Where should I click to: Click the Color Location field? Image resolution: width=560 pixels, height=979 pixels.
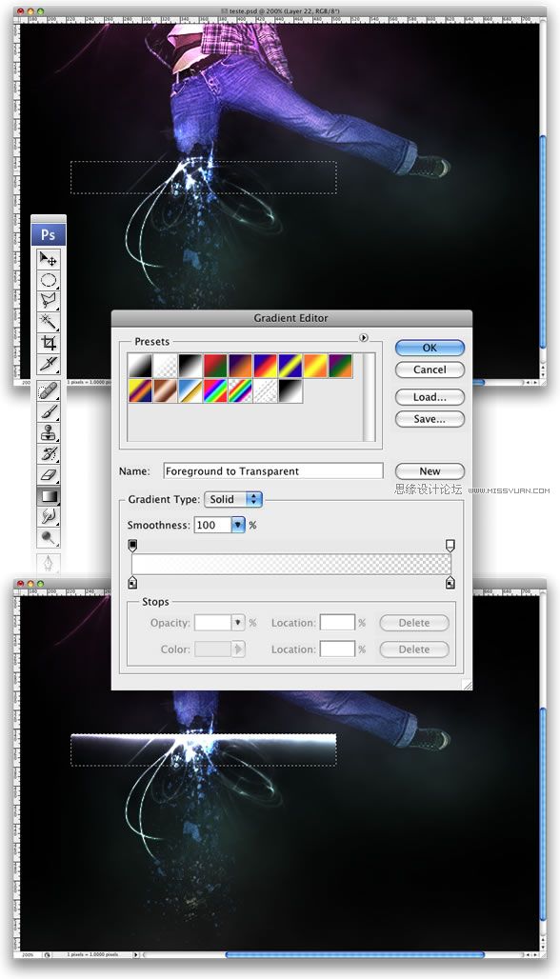click(x=337, y=649)
